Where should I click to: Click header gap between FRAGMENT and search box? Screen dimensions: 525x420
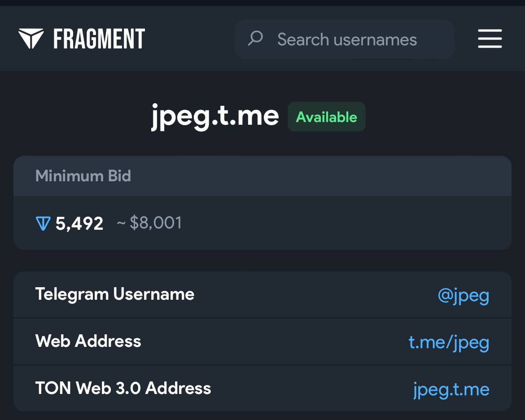(189, 39)
